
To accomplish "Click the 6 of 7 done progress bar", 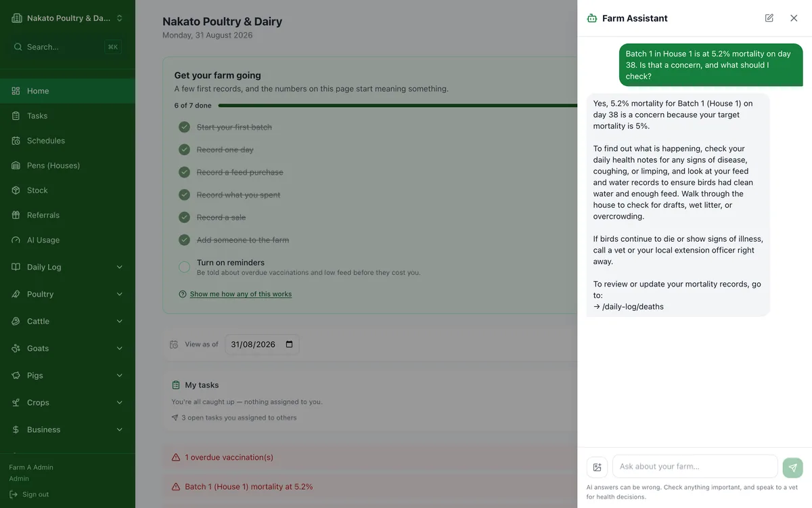I will (398, 106).
